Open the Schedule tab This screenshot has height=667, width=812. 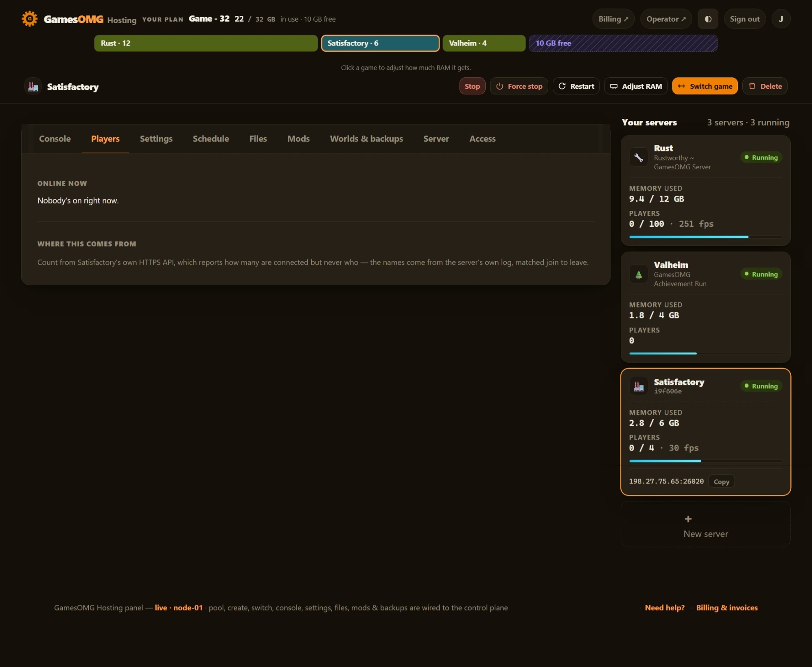click(211, 139)
